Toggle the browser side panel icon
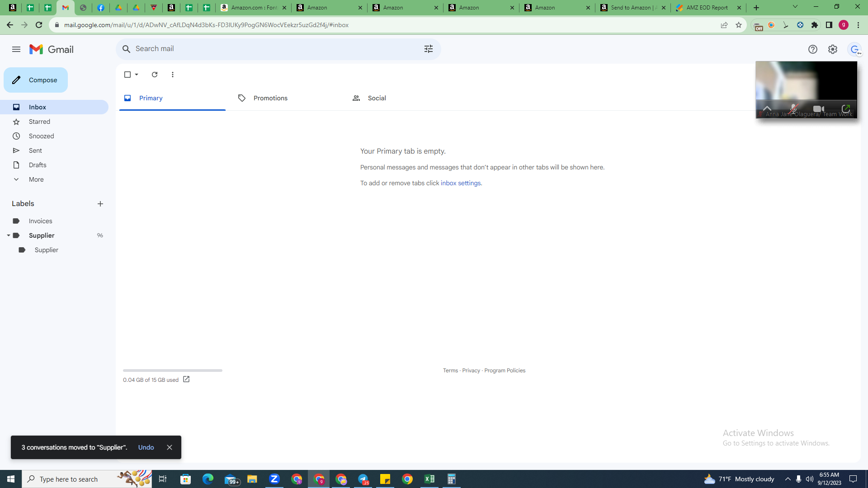Viewport: 868px width, 488px height. click(829, 25)
